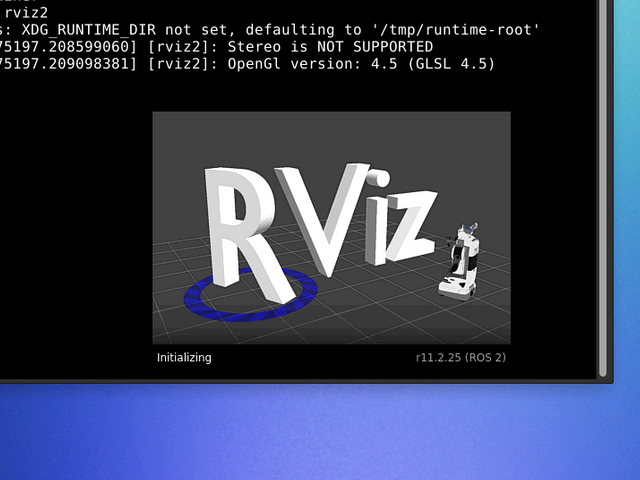Click the XDG_RUNTIME_DIR not set warning line

270,30
